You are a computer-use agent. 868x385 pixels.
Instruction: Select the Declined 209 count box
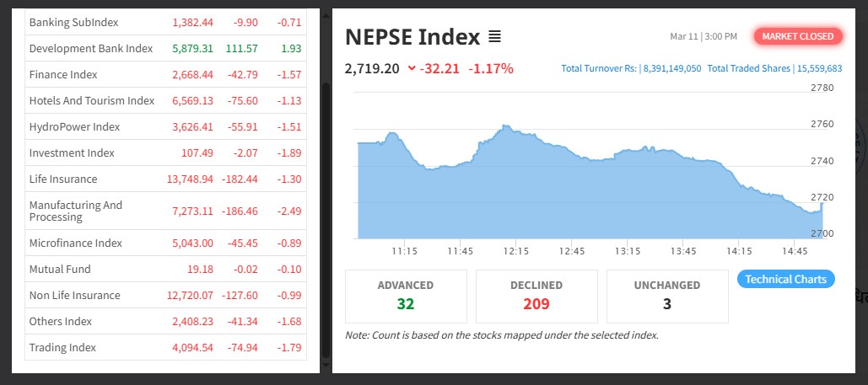[536, 296]
